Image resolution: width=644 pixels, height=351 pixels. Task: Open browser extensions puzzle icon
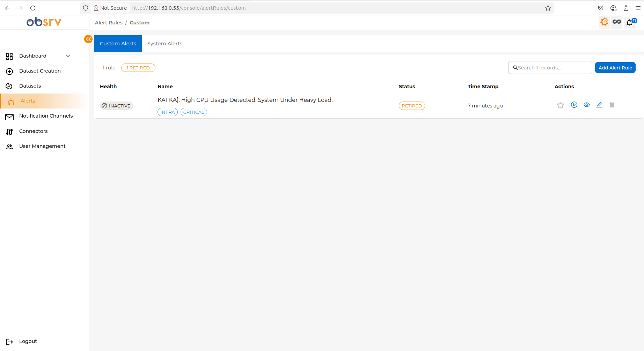pyautogui.click(x=626, y=8)
